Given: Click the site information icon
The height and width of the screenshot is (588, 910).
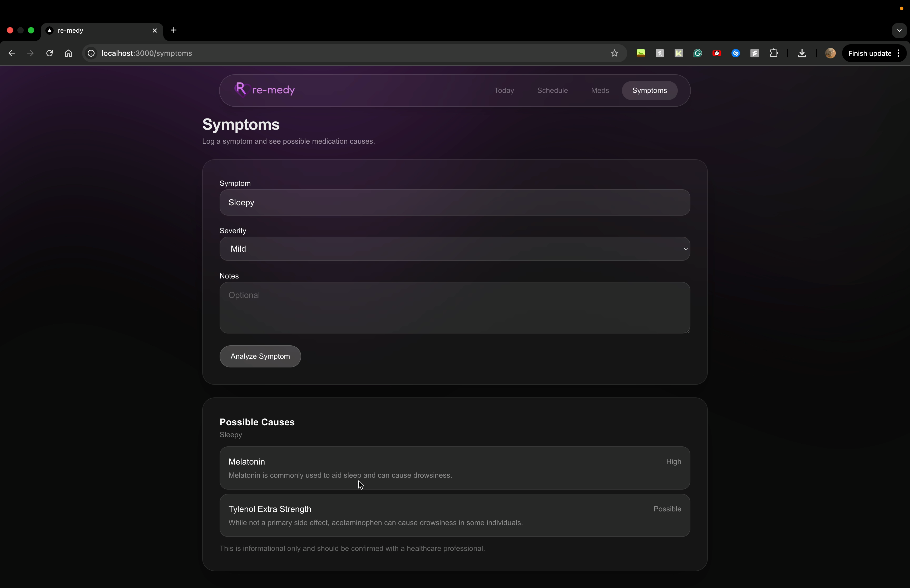Looking at the screenshot, I should point(91,53).
